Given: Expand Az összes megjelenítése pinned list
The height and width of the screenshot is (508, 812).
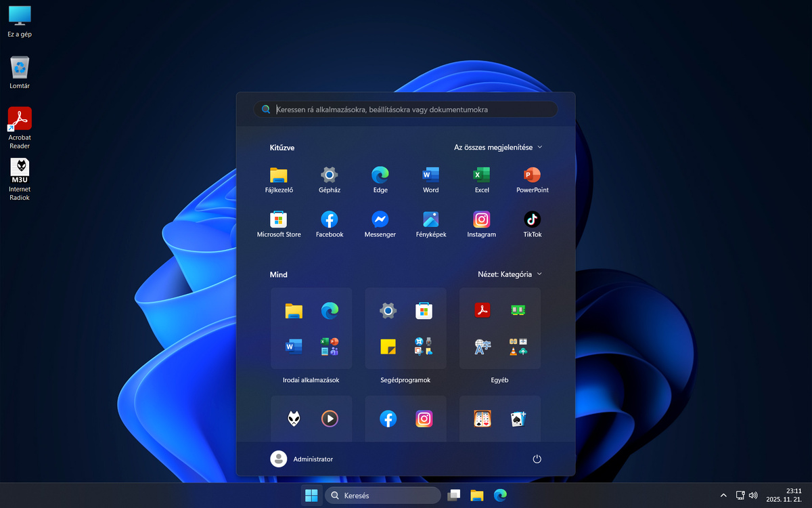Looking at the screenshot, I should click(x=498, y=147).
